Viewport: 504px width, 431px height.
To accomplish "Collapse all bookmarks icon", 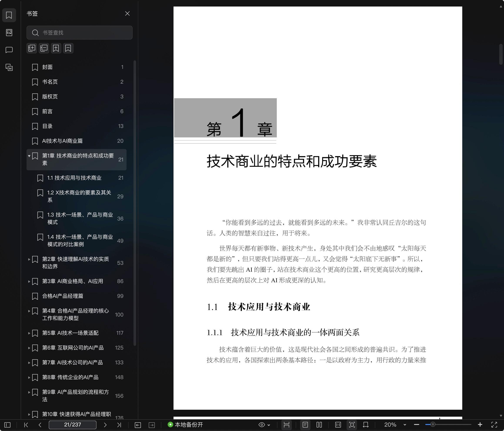I will click(x=44, y=48).
